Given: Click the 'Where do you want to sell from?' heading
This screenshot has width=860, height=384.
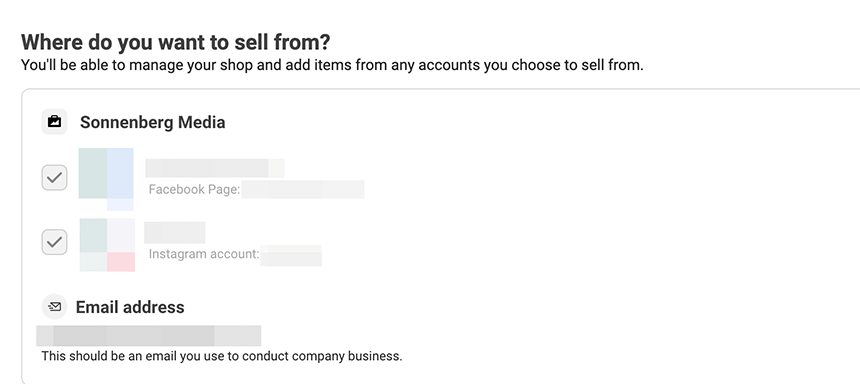Looking at the screenshot, I should click(176, 42).
